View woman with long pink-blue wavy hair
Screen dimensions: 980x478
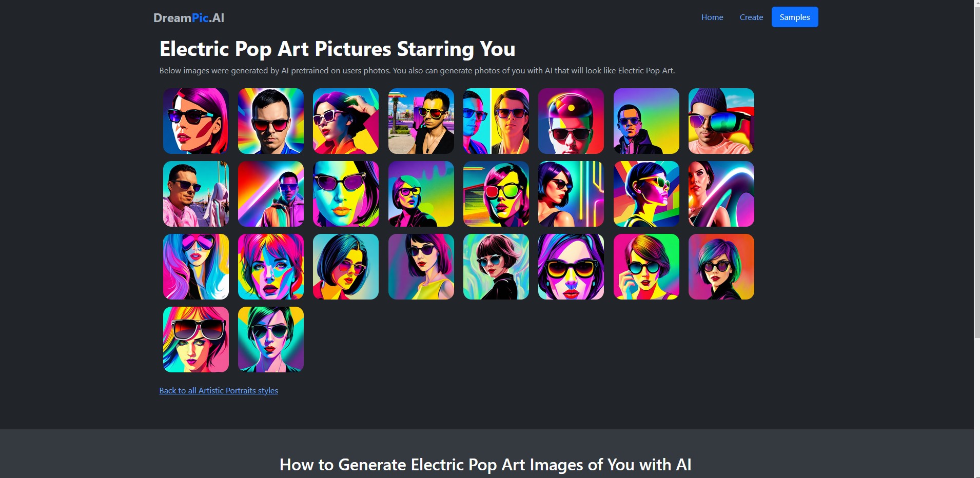pos(196,267)
